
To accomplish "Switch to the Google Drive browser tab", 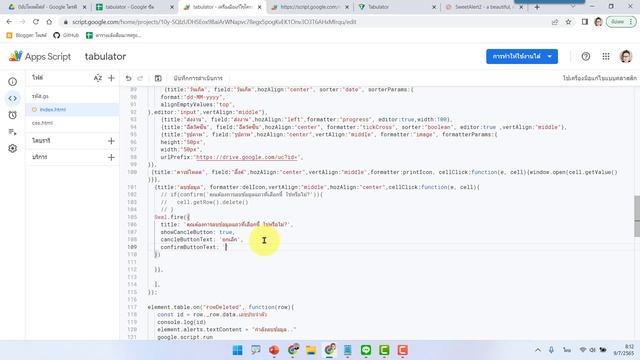I will (x=47, y=7).
